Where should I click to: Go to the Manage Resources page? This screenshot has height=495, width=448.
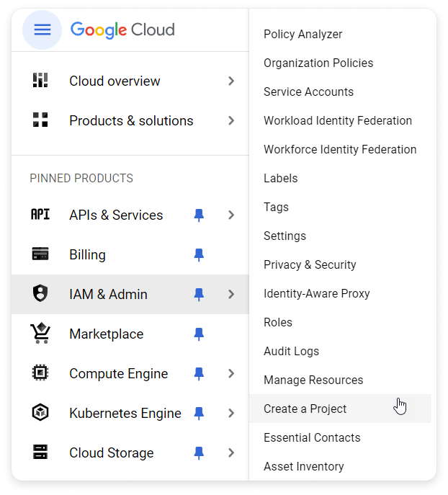tap(313, 380)
